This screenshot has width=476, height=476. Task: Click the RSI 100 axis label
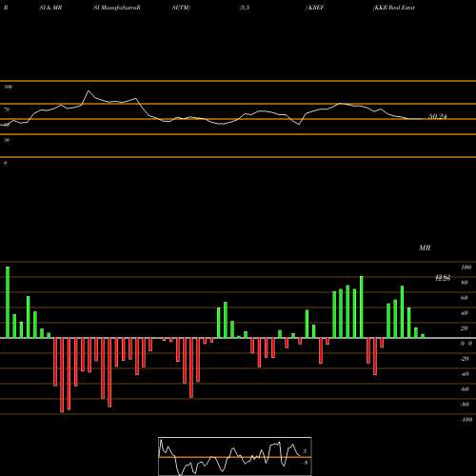point(9,87)
